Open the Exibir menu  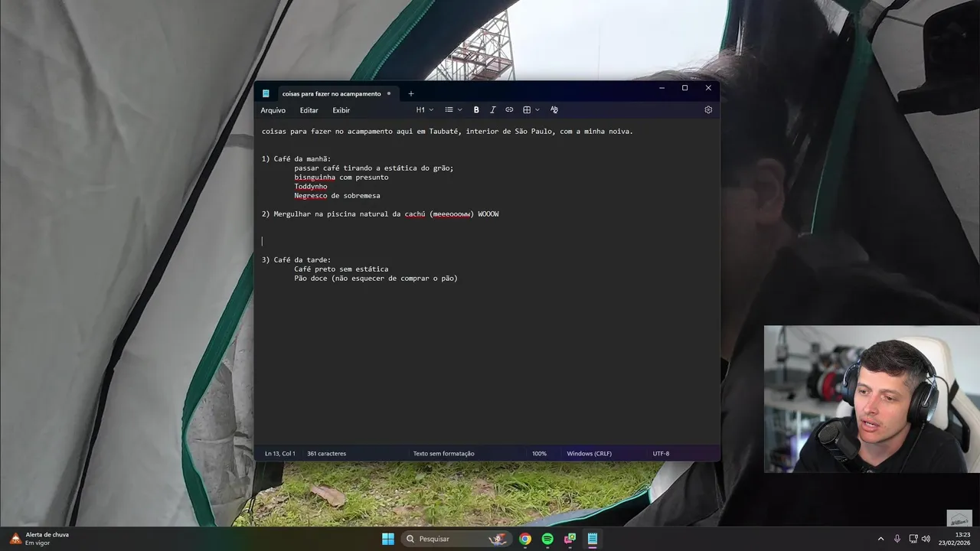coord(341,110)
